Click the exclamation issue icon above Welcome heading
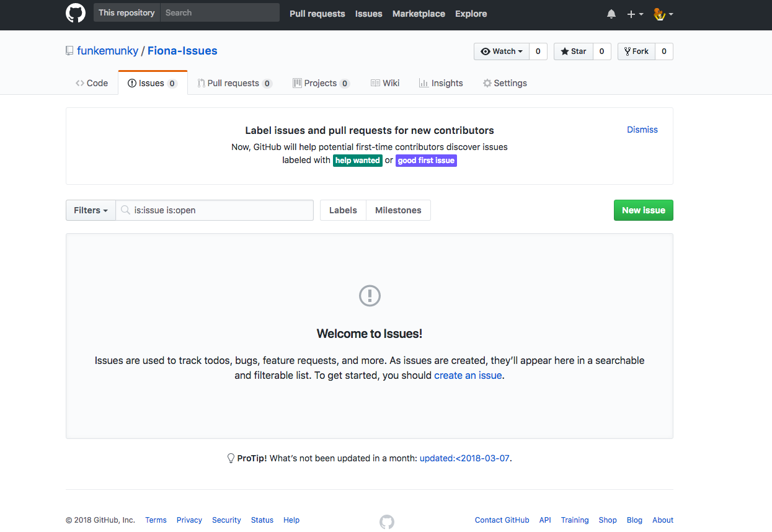The height and width of the screenshot is (532, 772). pos(370,295)
